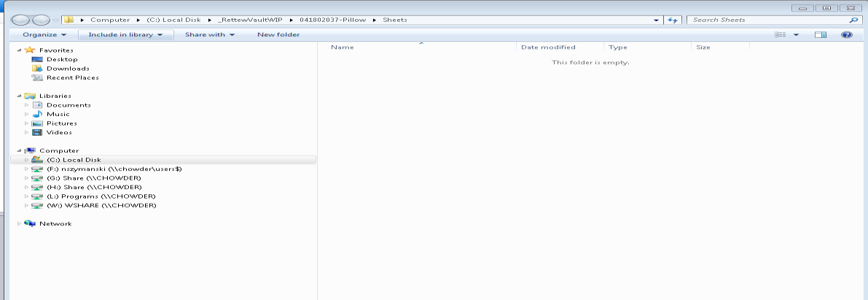
Task: Click the (G:) Share drive icon
Action: pyautogui.click(x=37, y=178)
